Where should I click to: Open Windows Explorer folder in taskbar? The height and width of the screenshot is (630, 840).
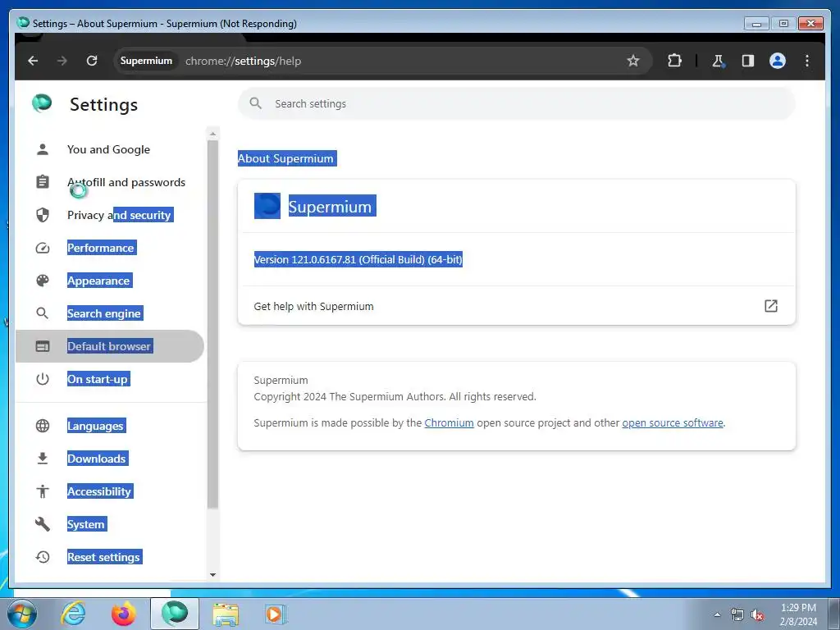[226, 614]
